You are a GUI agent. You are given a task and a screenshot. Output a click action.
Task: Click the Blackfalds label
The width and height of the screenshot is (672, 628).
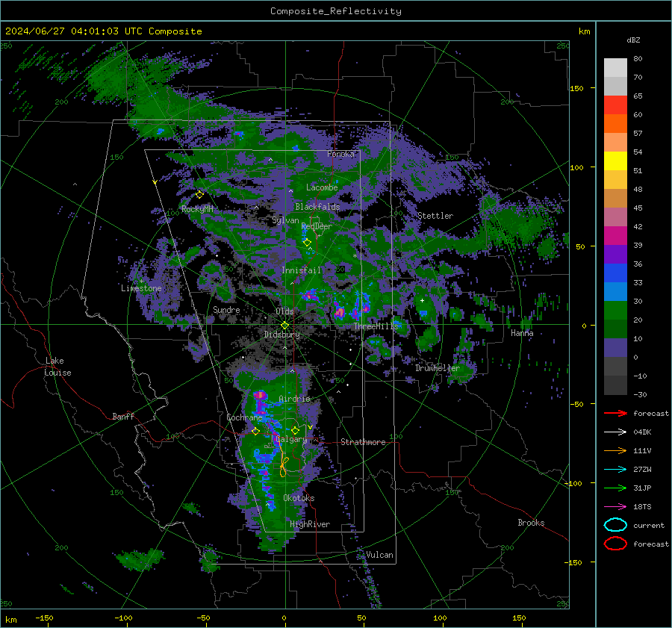coord(317,207)
